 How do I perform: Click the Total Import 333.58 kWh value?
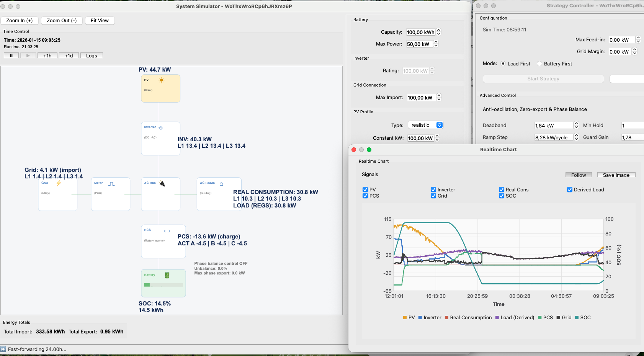pyautogui.click(x=50, y=332)
